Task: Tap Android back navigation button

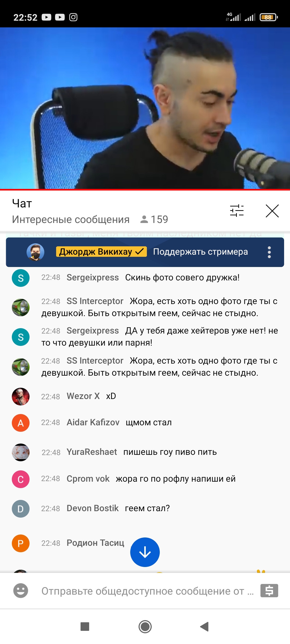Action: click(205, 627)
